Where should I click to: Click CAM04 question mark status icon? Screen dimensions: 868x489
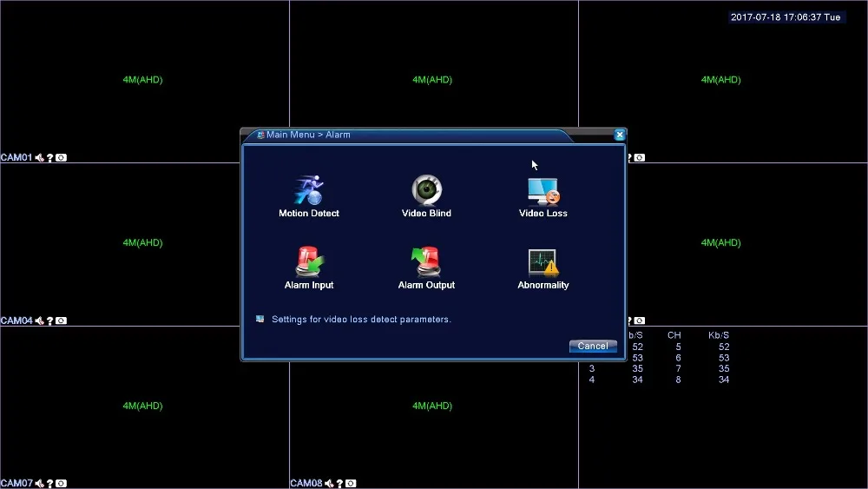49,320
